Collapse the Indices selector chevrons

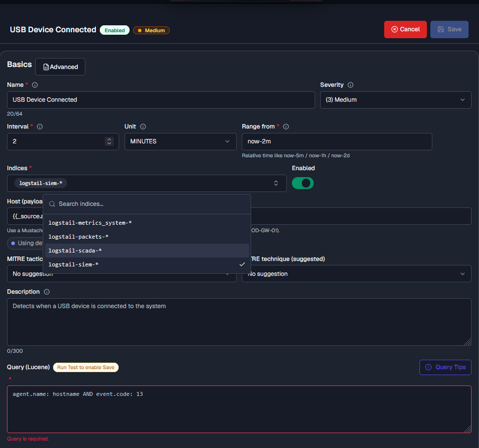point(276,183)
